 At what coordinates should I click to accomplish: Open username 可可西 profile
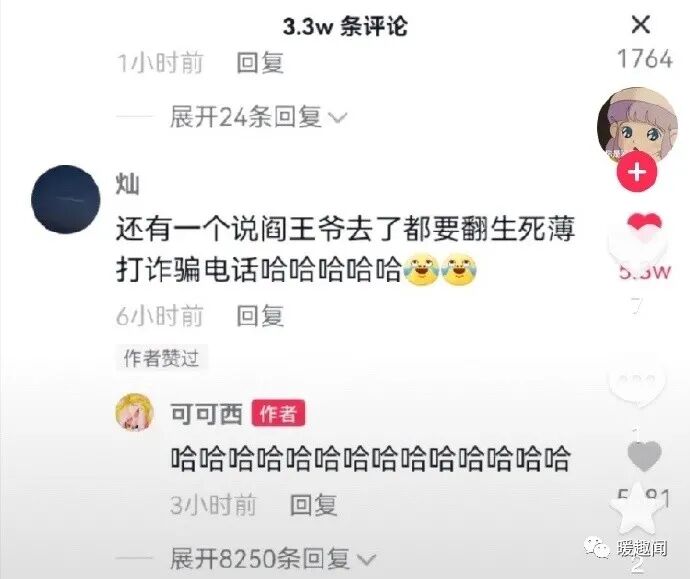[x=206, y=414]
